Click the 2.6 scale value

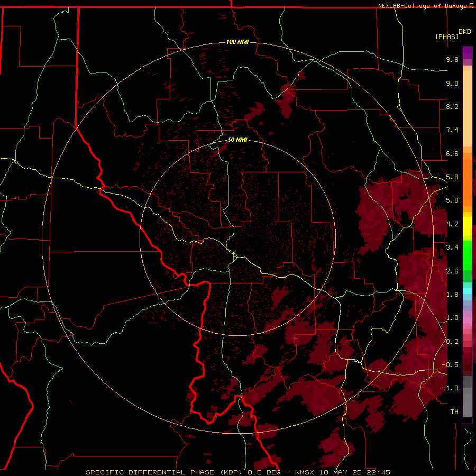pyautogui.click(x=452, y=271)
